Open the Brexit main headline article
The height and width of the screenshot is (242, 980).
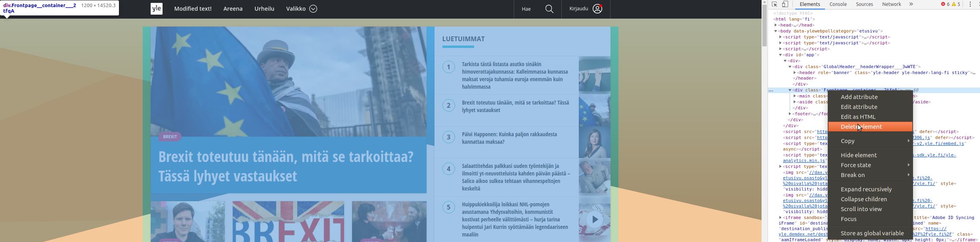pos(286,166)
